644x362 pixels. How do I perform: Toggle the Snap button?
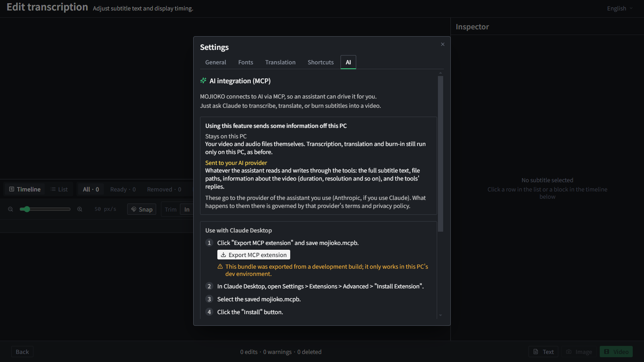[142, 209]
